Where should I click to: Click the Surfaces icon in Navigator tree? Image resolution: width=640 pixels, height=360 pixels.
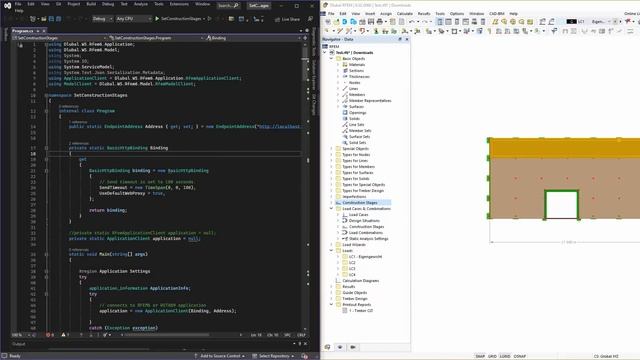click(345, 107)
